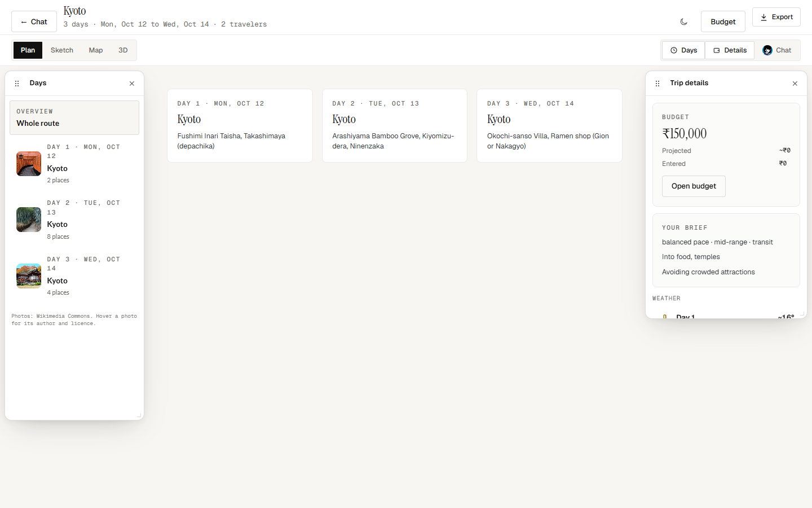Open the Budget button in header

point(723,22)
